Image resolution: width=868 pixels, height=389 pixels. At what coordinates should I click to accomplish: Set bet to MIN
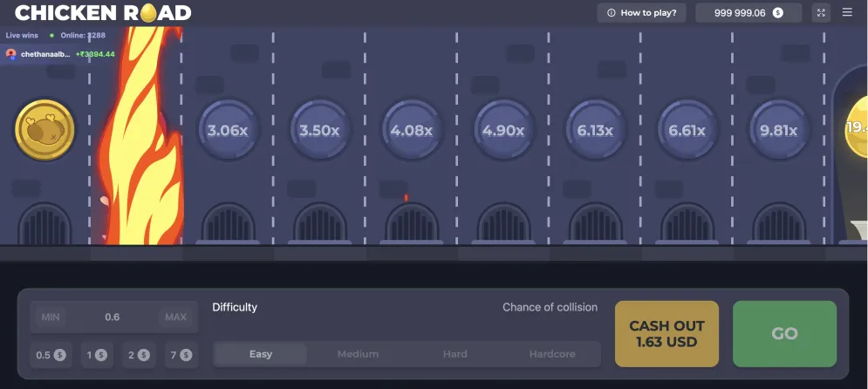click(51, 317)
